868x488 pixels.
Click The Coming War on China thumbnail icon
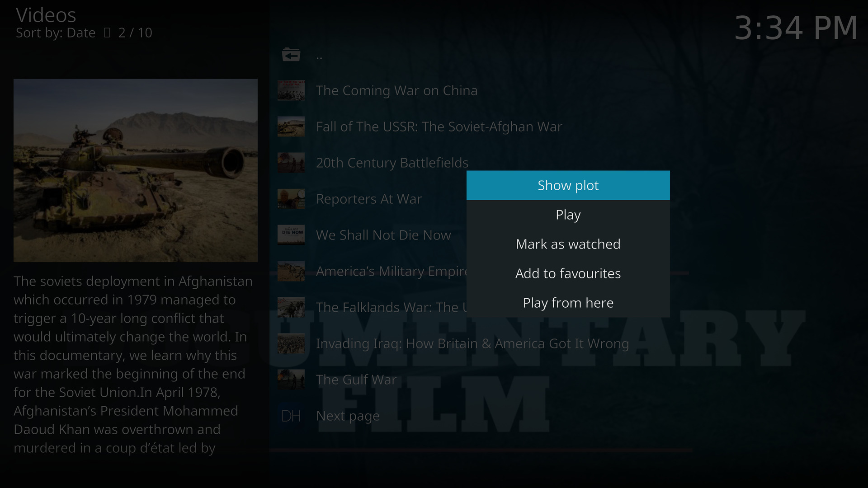pyautogui.click(x=291, y=90)
